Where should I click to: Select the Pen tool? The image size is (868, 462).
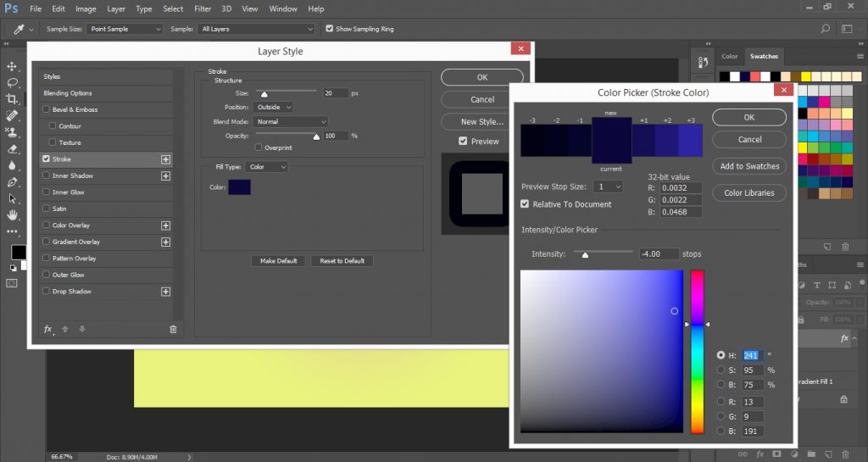pyautogui.click(x=12, y=182)
